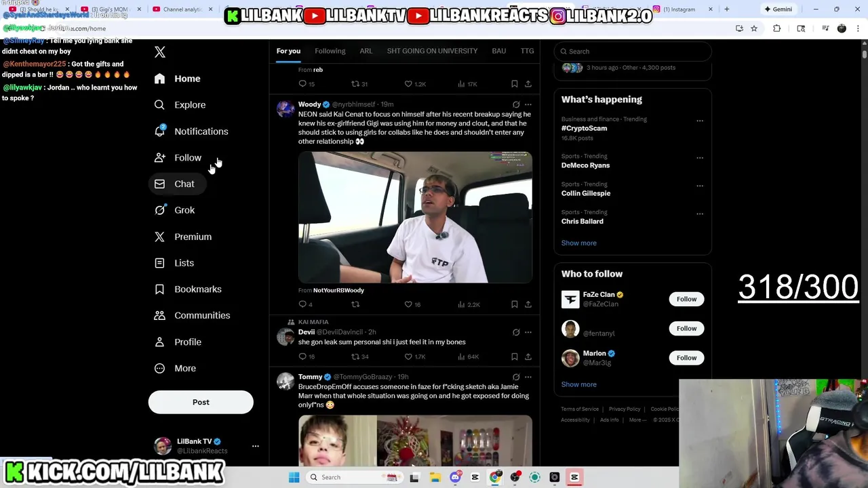Switch to the Following tab
Screen dimensions: 868x488
[x=330, y=51]
